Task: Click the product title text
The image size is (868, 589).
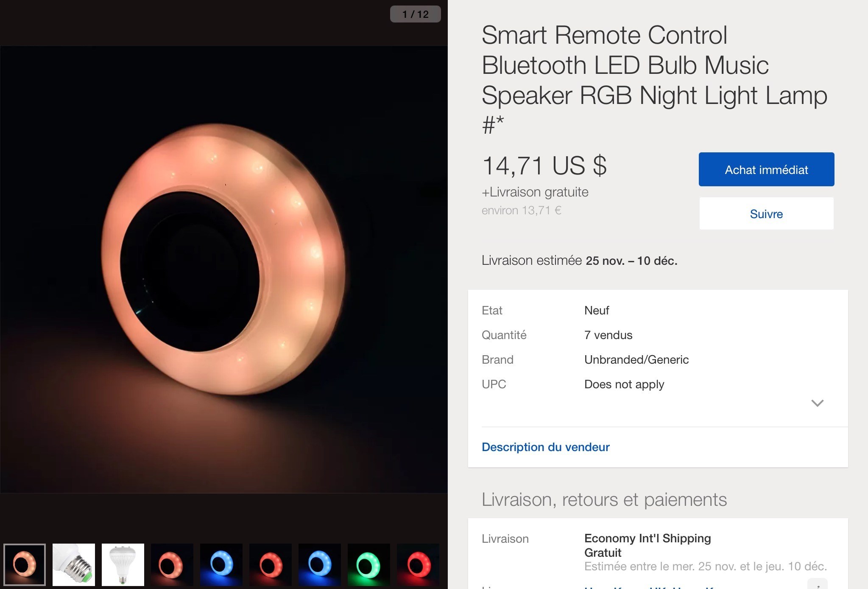Action: click(x=654, y=80)
